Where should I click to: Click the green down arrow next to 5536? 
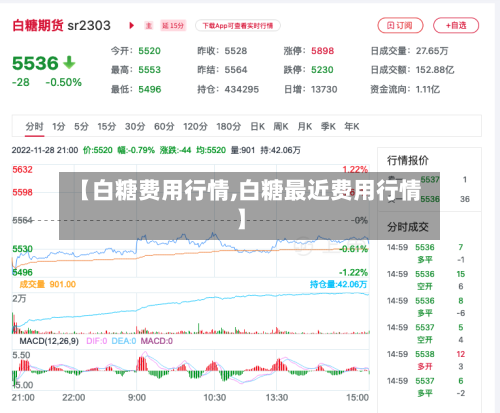pyautogui.click(x=69, y=63)
